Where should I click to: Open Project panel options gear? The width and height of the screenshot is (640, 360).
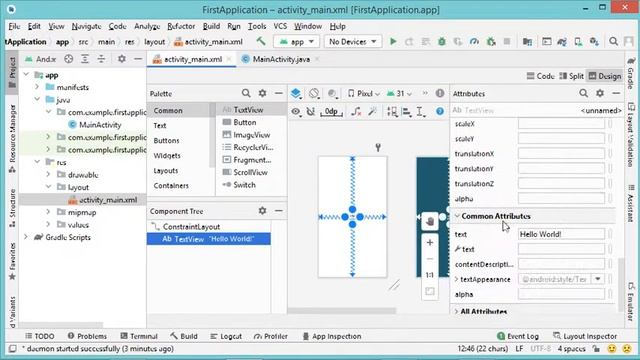pos(122,59)
